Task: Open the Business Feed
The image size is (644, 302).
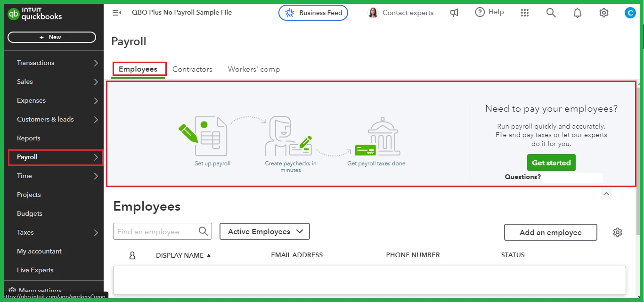Action: 313,13
